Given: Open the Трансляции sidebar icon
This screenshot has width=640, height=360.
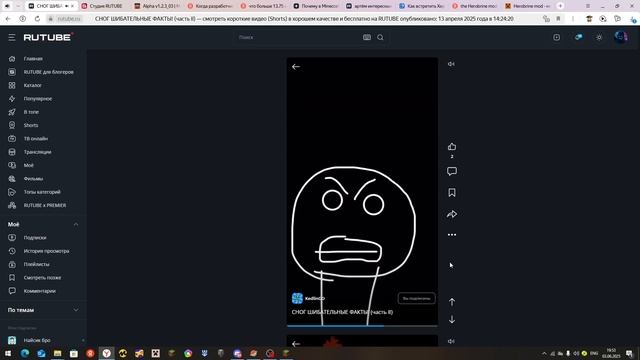Looking at the screenshot, I should 12,152.
